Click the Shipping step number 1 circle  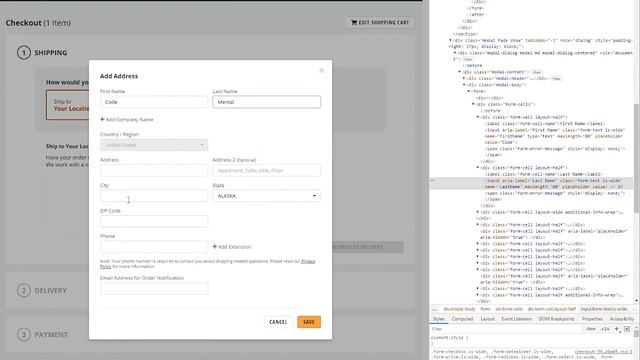pyautogui.click(x=24, y=53)
